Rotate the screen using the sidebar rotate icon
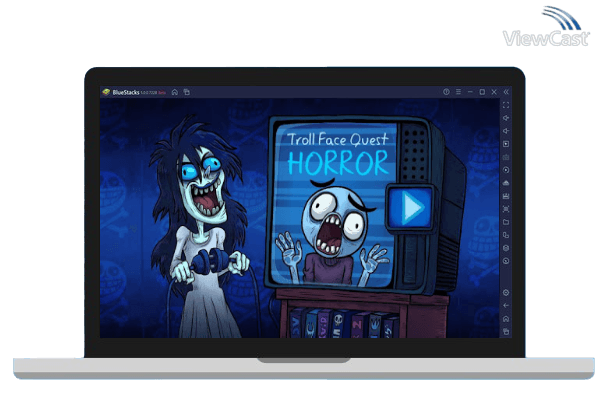The image size is (602, 414). click(506, 235)
